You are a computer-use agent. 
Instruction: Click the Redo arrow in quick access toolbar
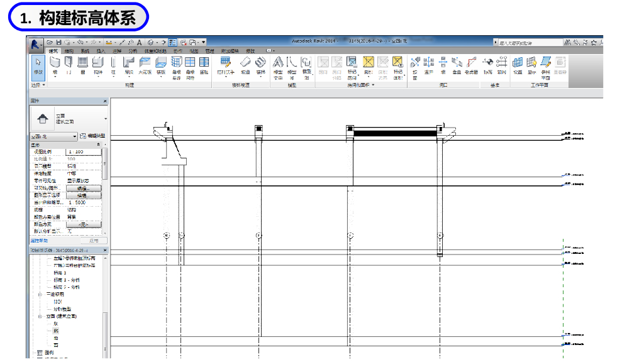tap(93, 42)
